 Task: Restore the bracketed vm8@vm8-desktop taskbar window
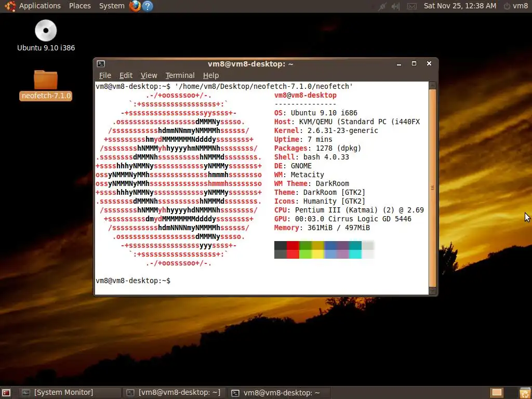174,393
